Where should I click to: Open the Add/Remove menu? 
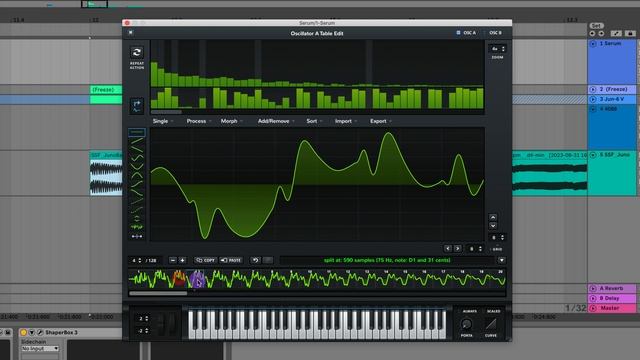point(276,121)
